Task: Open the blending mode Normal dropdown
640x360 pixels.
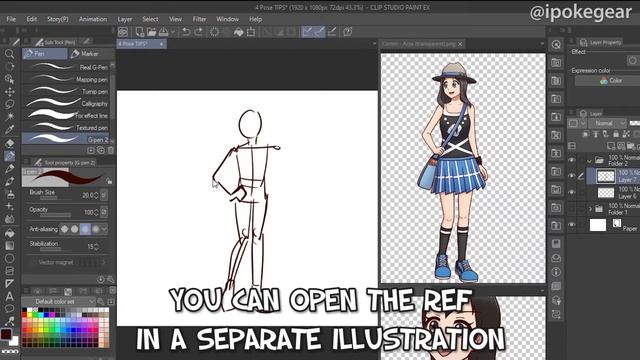Action: pyautogui.click(x=608, y=123)
